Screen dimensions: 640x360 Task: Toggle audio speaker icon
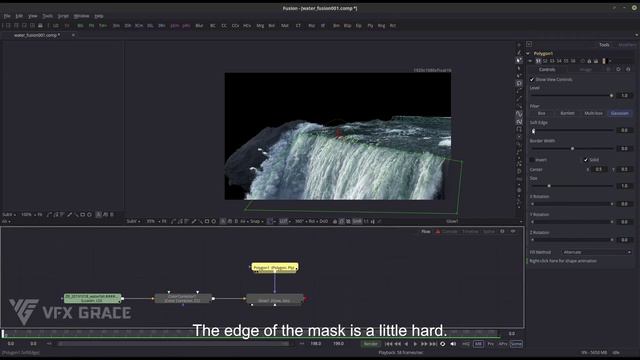click(x=453, y=344)
